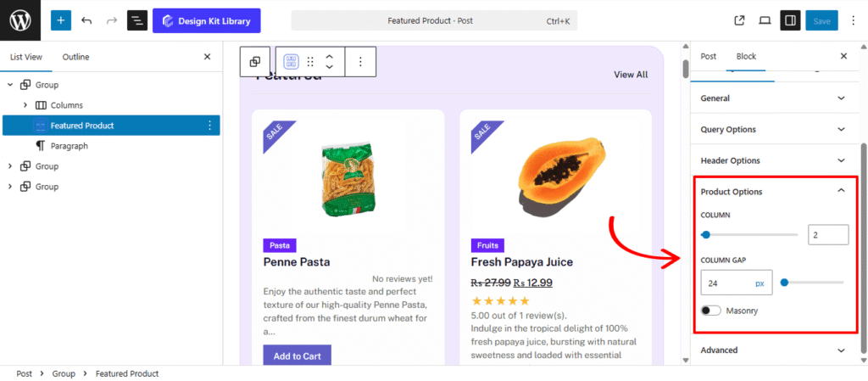Switch to the Outline tab
868x381 pixels.
click(x=75, y=57)
